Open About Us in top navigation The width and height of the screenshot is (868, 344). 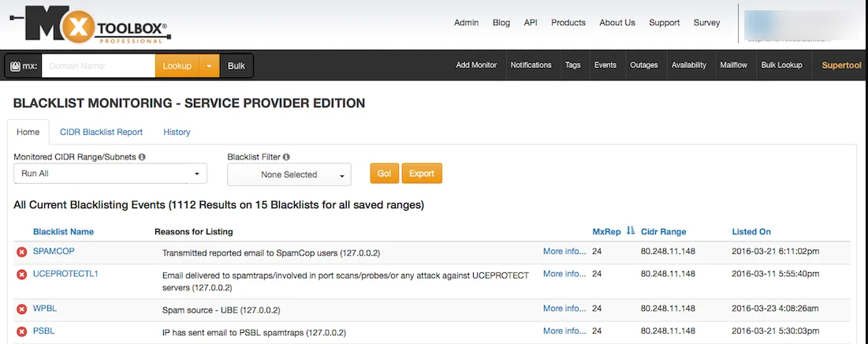coord(617,23)
